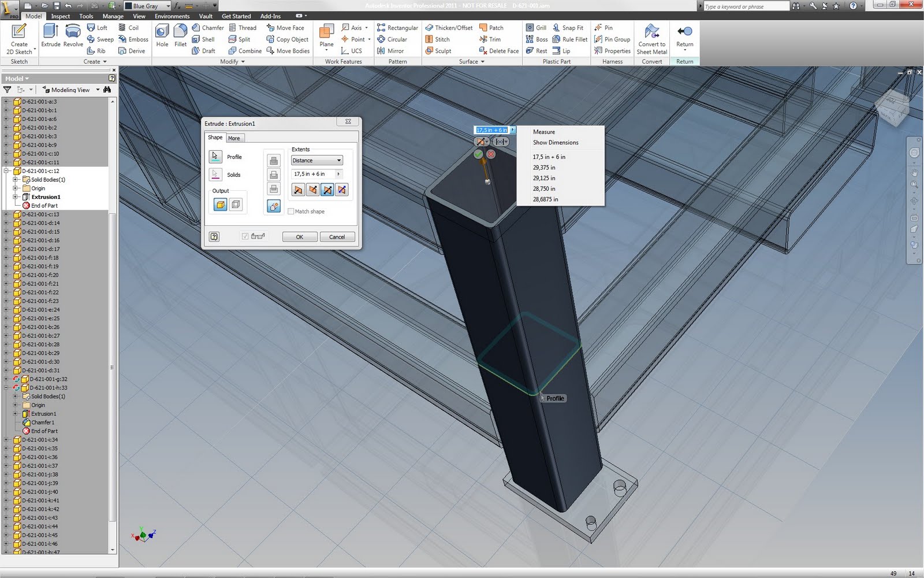Open the More tab in the Extrude dialog
924x578 pixels.
(234, 138)
